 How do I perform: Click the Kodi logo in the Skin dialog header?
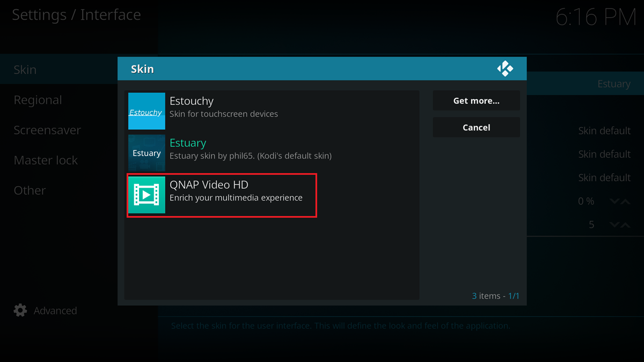pyautogui.click(x=505, y=68)
